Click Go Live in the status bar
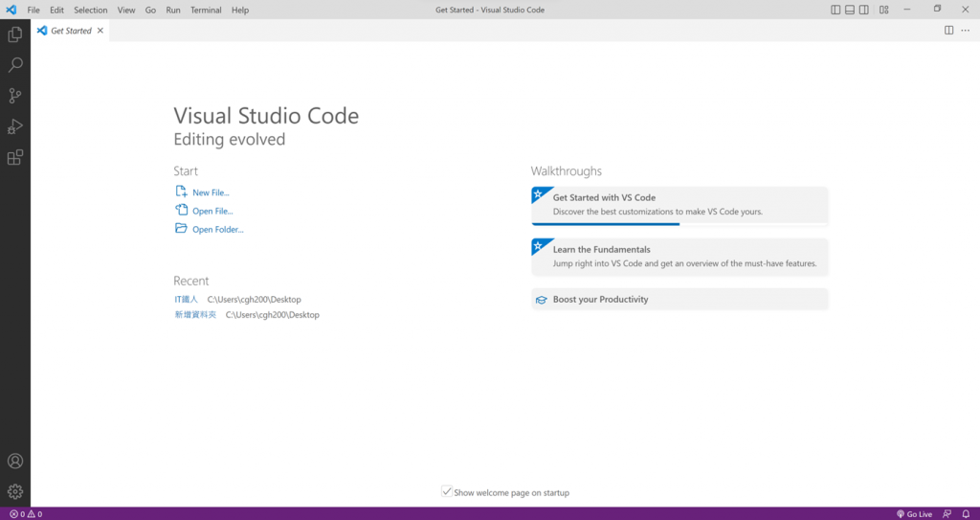 click(x=914, y=514)
